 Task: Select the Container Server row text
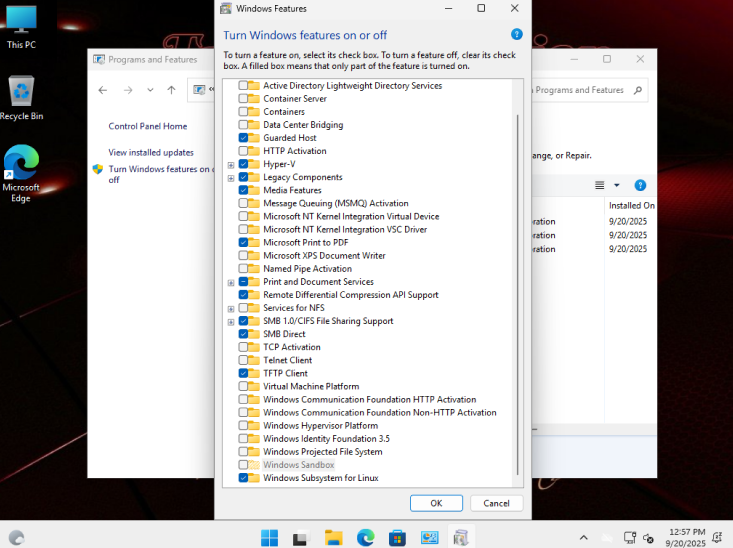tap(295, 99)
